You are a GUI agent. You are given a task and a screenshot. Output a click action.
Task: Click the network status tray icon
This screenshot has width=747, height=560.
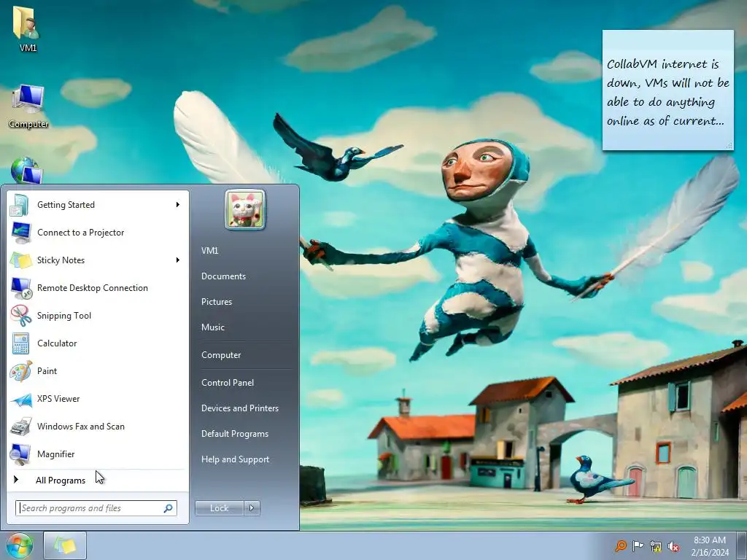pyautogui.click(x=656, y=546)
